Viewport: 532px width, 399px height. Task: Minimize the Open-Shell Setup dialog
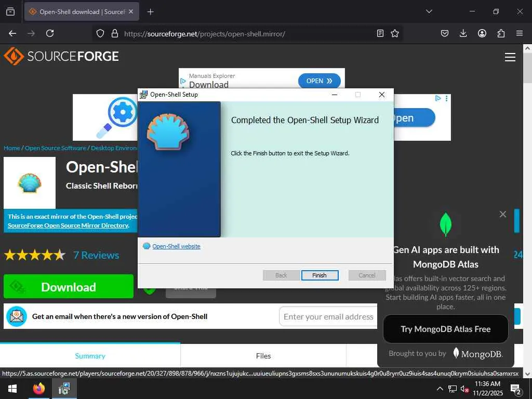coord(335,95)
